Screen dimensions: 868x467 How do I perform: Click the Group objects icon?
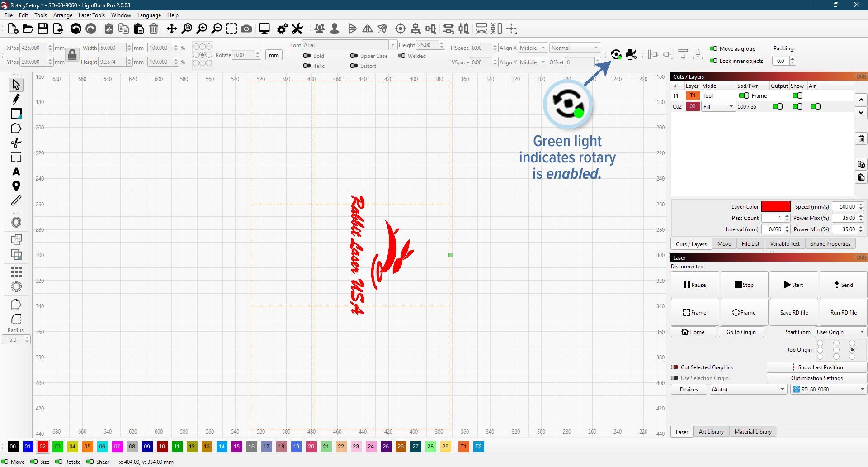click(320, 29)
